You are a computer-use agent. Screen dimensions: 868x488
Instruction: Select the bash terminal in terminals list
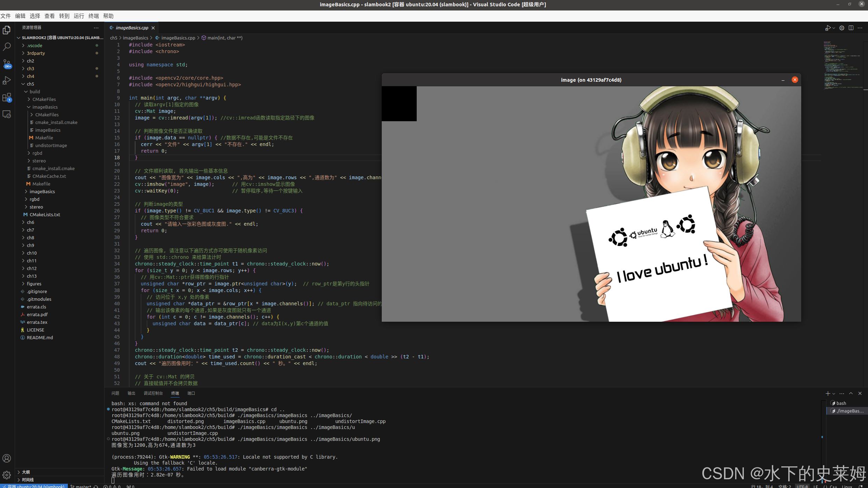pos(841,403)
